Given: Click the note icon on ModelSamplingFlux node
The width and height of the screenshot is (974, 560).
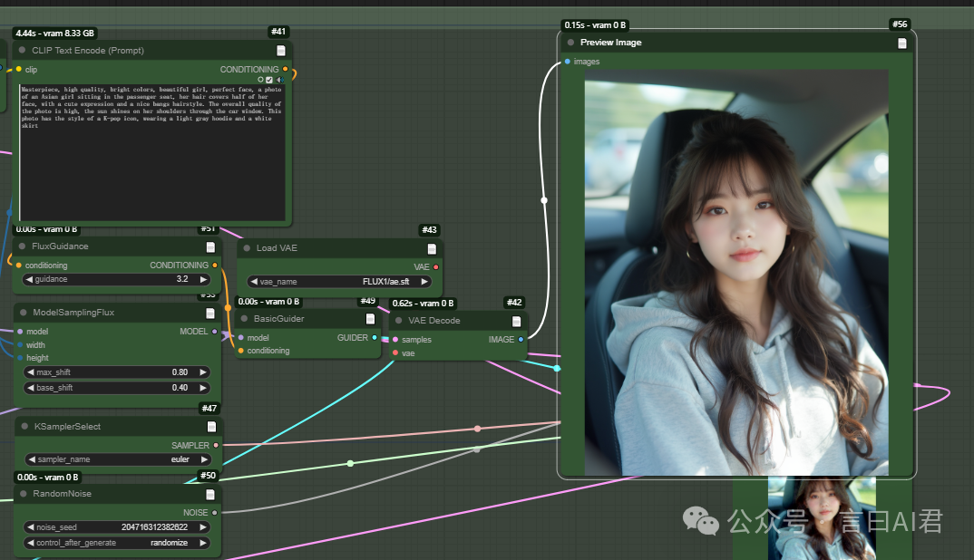Looking at the screenshot, I should [210, 313].
